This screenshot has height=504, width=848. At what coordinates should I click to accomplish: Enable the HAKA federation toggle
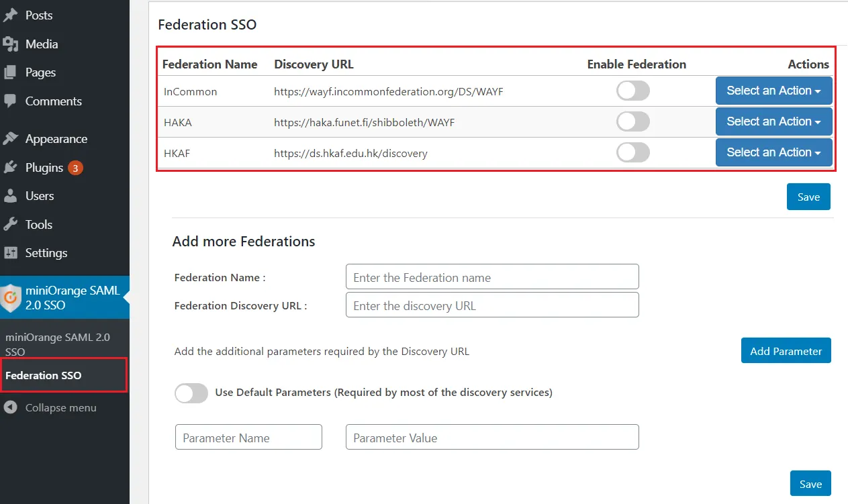pos(632,121)
